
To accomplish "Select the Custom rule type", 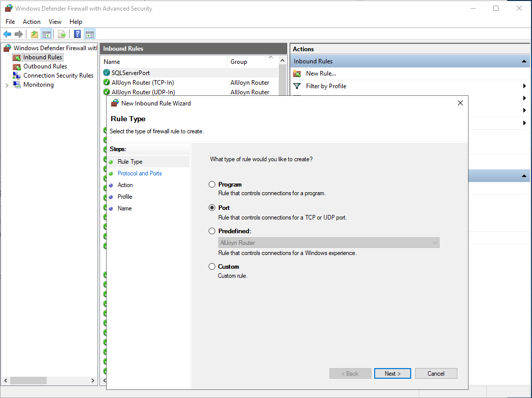I will pyautogui.click(x=212, y=267).
